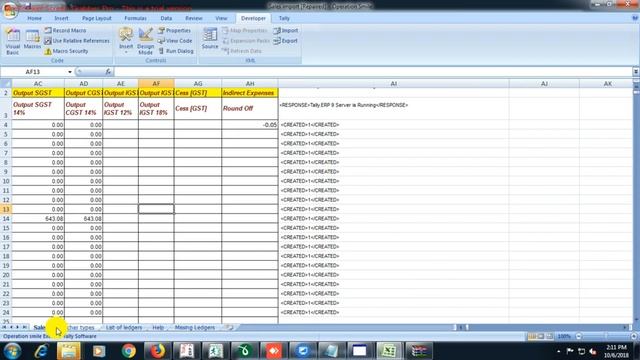Open the Insert controls dropdown
The width and height of the screenshot is (640, 360).
tap(126, 41)
